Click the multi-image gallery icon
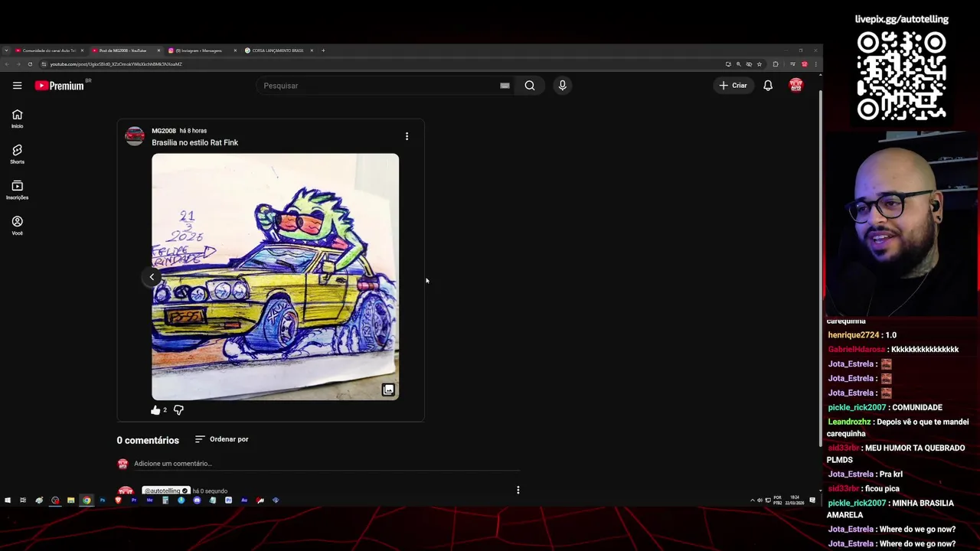Screen dimensions: 980x551 [x=388, y=390]
